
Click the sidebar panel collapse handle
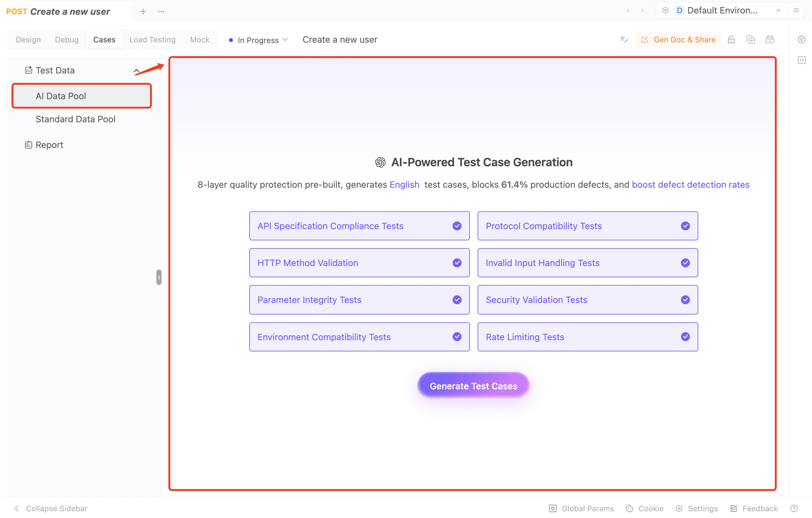(x=159, y=277)
